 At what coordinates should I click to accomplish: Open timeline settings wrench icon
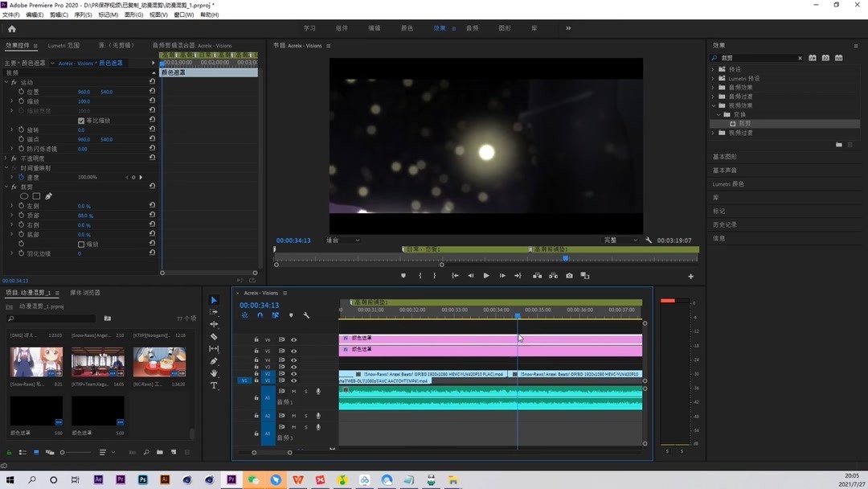tap(306, 316)
